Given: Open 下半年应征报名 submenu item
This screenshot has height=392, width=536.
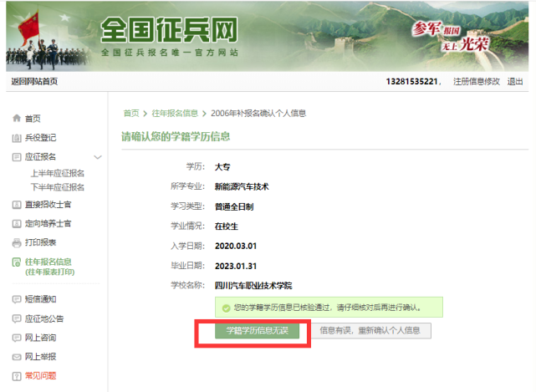Looking at the screenshot, I should click(x=58, y=187).
